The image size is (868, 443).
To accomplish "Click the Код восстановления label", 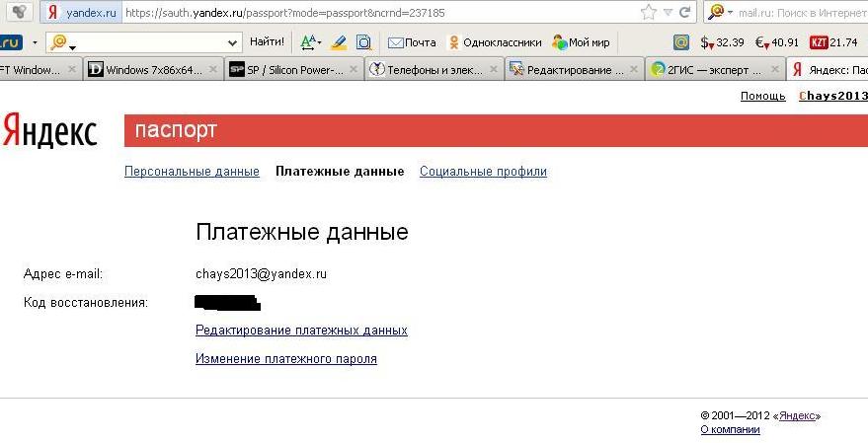I will 86,303.
